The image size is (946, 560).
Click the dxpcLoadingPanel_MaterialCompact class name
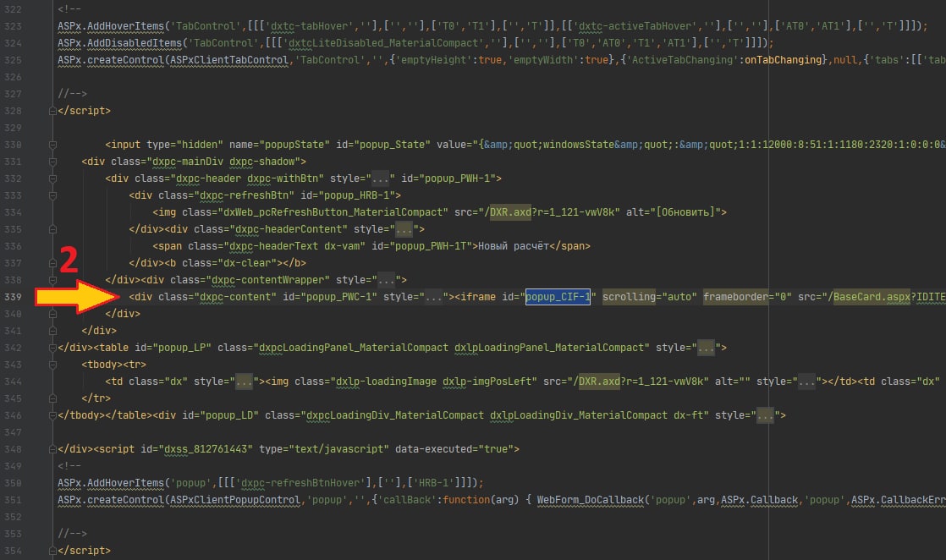(x=354, y=348)
